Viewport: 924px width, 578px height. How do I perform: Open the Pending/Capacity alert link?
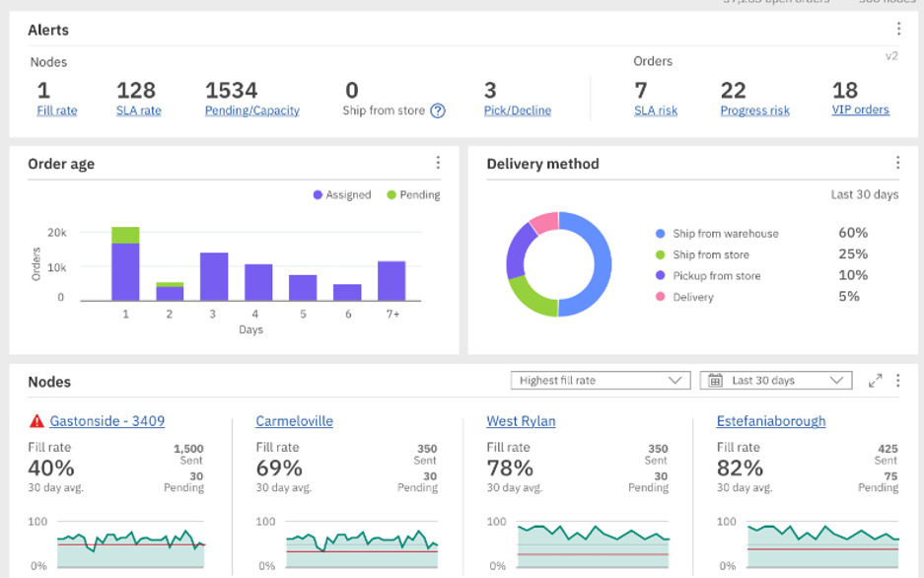click(251, 110)
